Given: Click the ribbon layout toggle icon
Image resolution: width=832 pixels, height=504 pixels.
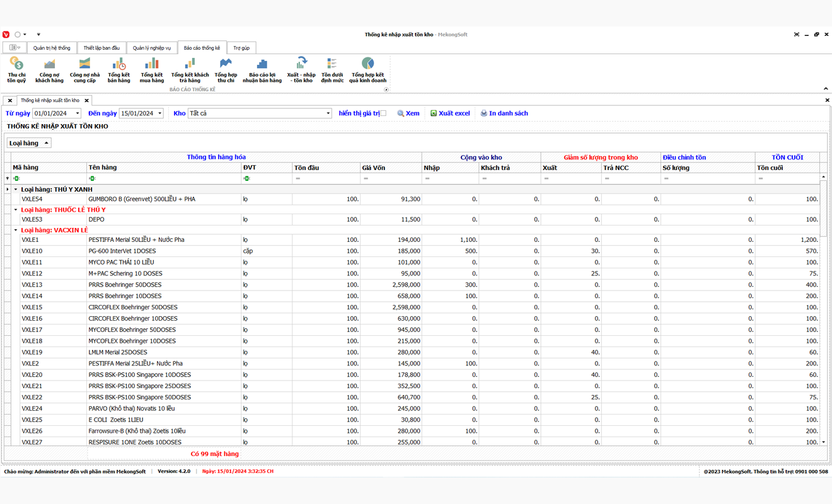Looking at the screenshot, I should [x=13, y=48].
